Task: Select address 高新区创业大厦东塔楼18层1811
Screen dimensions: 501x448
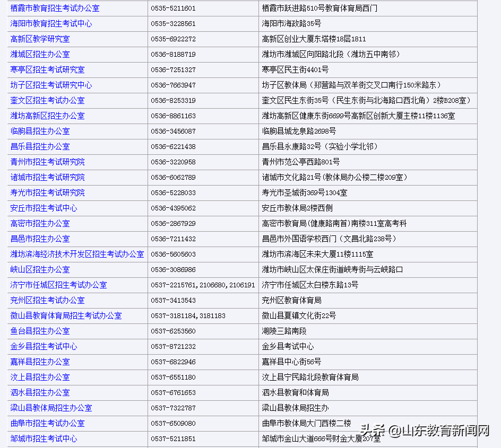Action: [314, 39]
